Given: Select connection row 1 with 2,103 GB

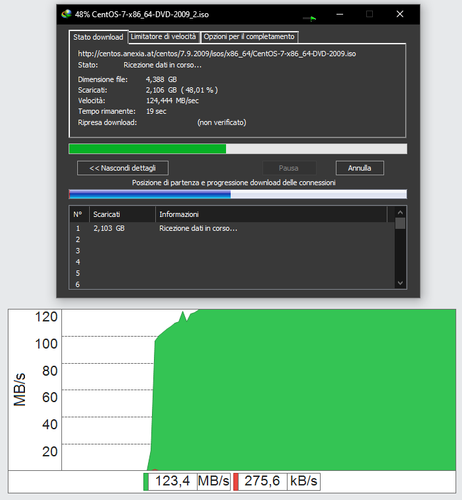Looking at the screenshot, I should pos(232,228).
